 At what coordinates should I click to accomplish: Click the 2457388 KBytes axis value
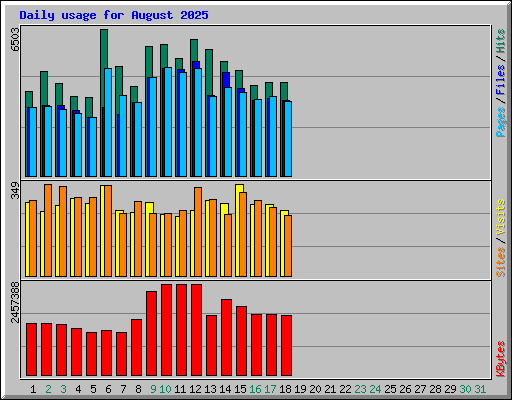pos(15,302)
